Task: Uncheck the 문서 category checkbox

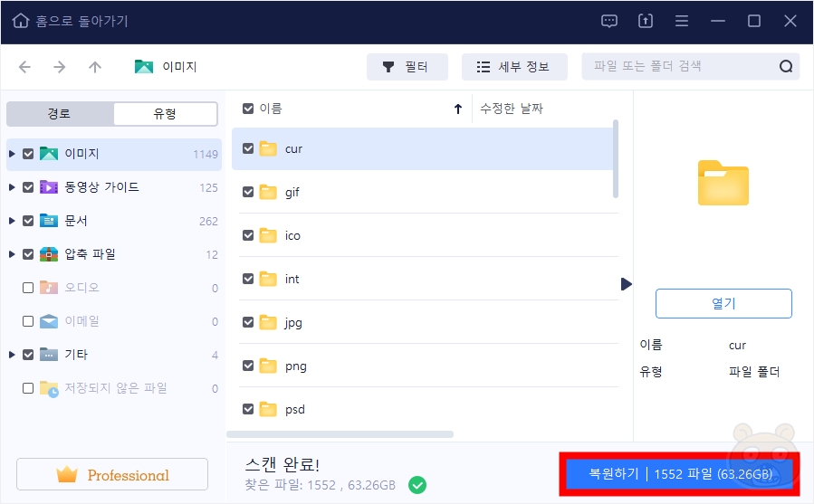Action: click(28, 221)
